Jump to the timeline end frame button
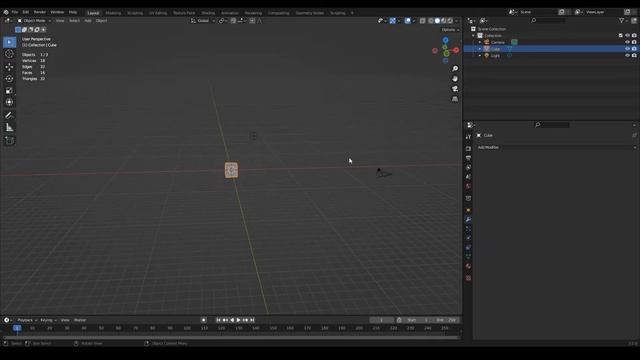Viewport: 640px width, 360px height. click(252, 320)
